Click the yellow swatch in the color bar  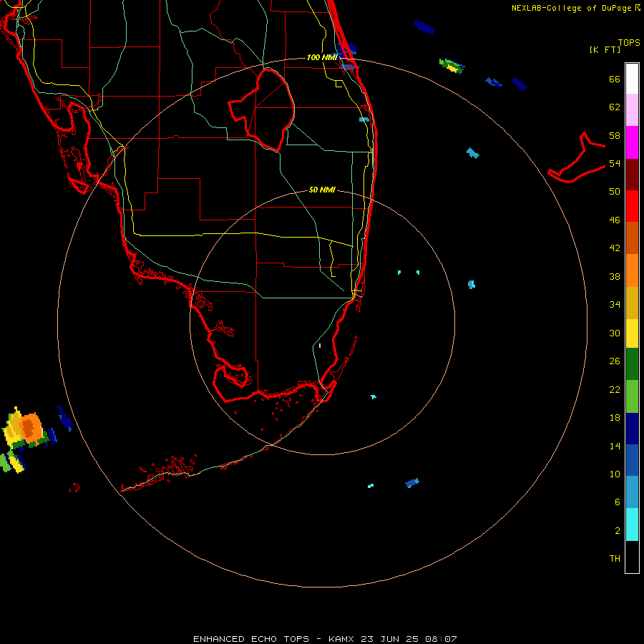[632, 333]
